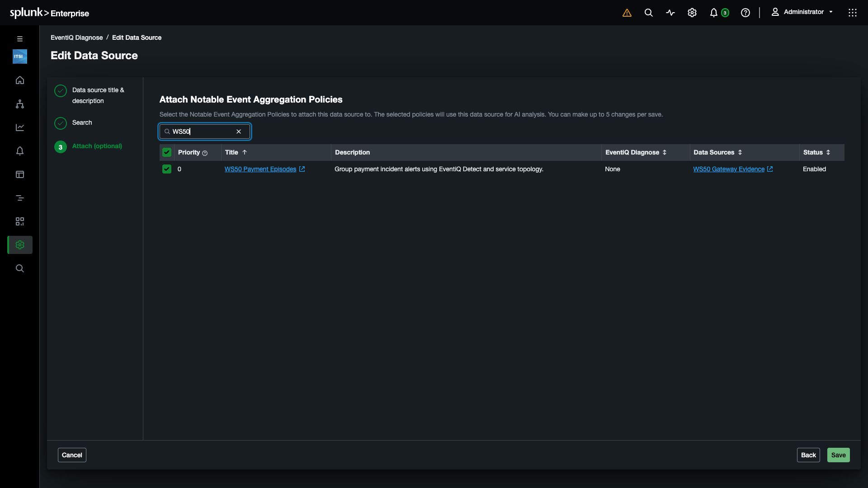
Task: Go to the Home sidebar icon
Action: click(20, 80)
